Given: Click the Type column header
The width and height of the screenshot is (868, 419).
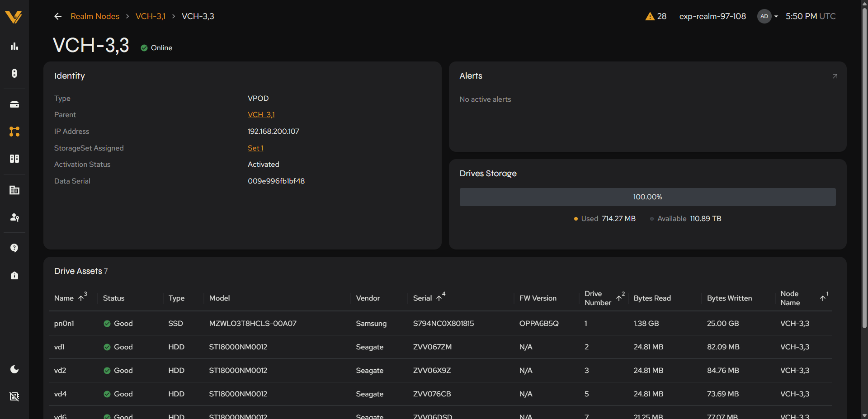Looking at the screenshot, I should 176,298.
